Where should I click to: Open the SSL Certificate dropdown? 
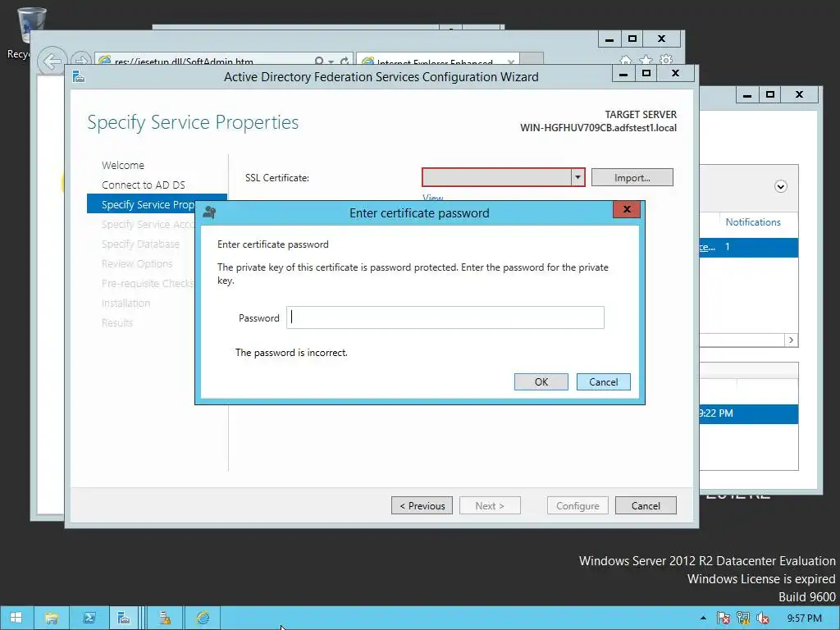[577, 177]
